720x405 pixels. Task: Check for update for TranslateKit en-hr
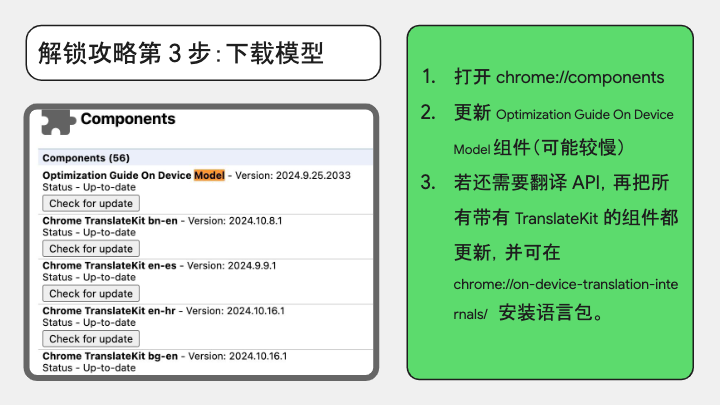click(91, 339)
